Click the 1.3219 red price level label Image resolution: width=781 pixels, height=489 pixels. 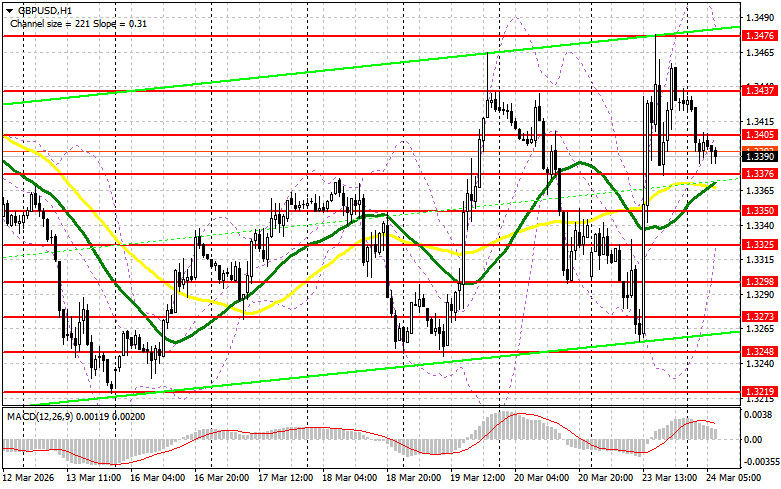pyautogui.click(x=759, y=392)
